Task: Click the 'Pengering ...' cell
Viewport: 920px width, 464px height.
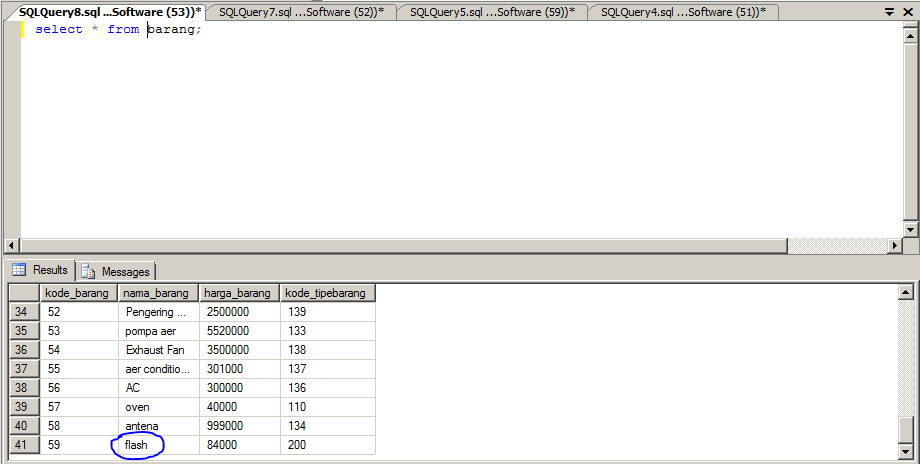Action: click(159, 312)
